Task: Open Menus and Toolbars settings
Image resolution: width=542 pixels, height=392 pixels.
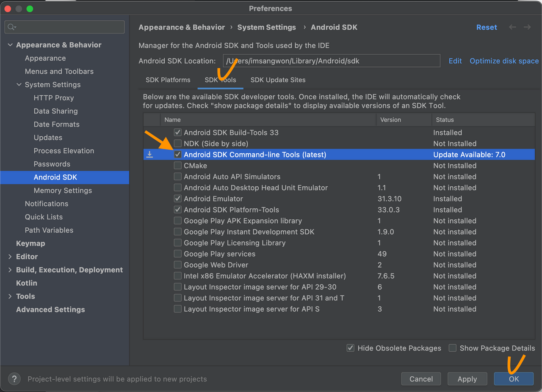Action: [x=59, y=71]
